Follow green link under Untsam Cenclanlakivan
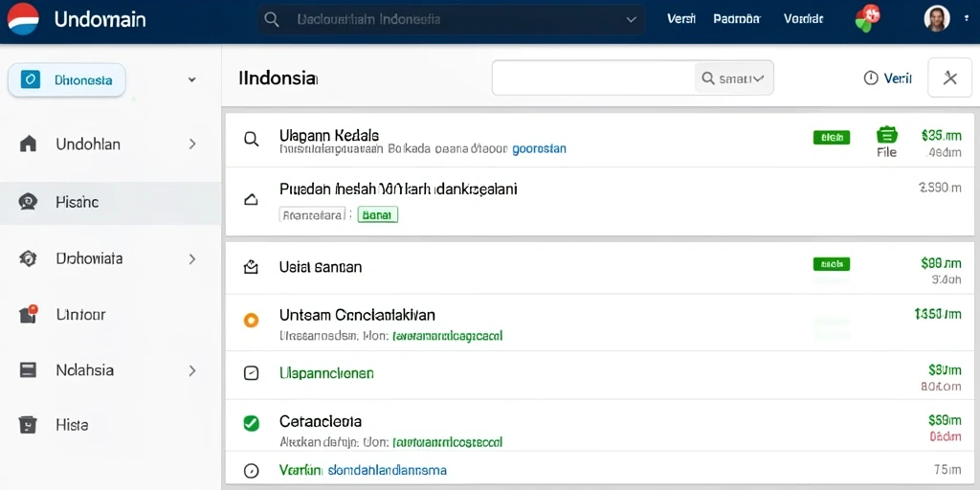This screenshot has height=490, width=980. click(x=447, y=336)
